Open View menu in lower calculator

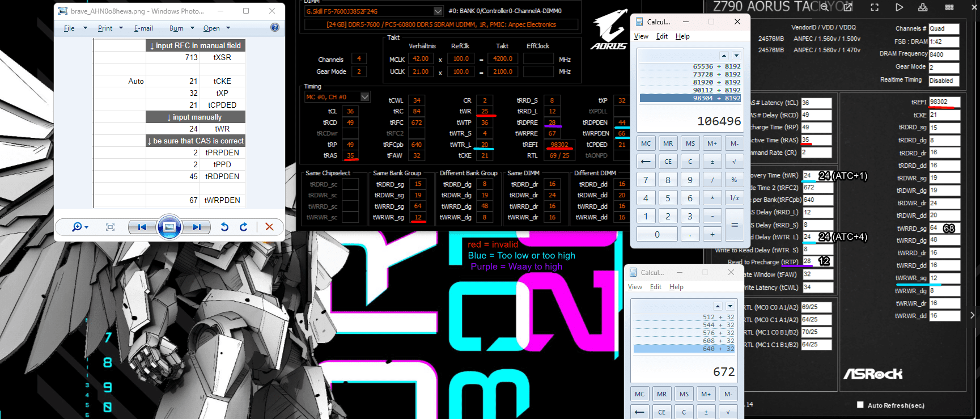pyautogui.click(x=635, y=287)
